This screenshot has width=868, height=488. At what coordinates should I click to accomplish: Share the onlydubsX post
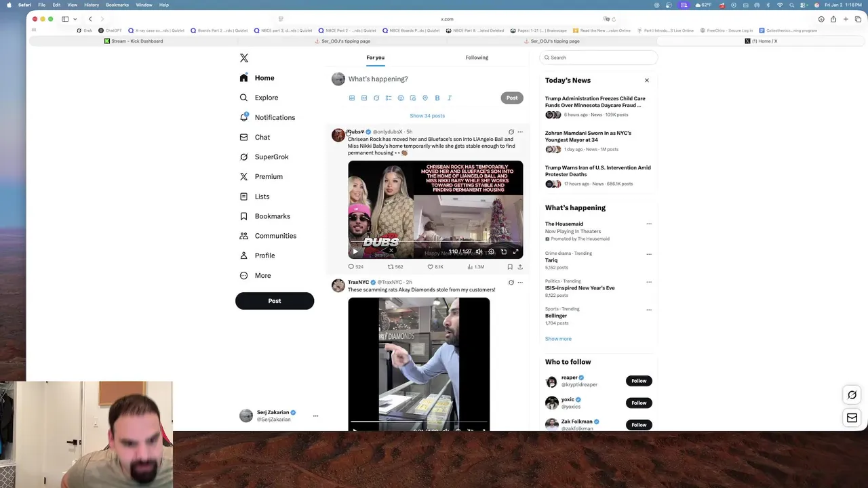pyautogui.click(x=520, y=267)
